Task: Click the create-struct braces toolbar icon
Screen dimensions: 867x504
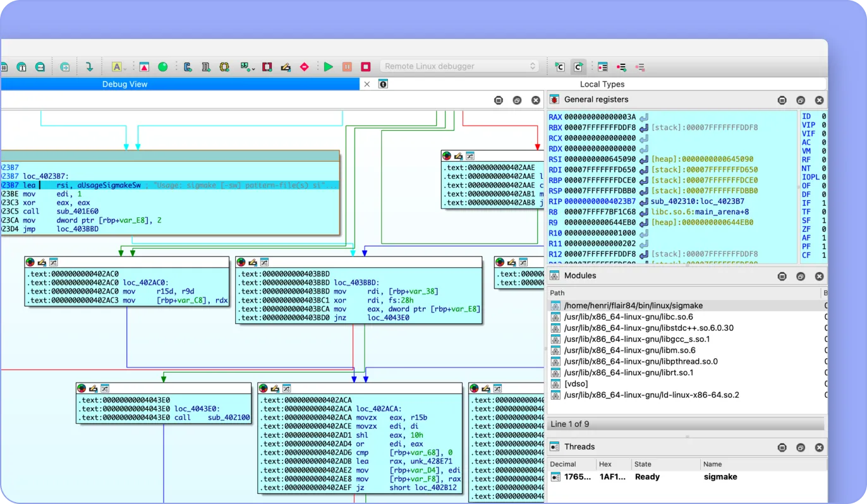Action: click(x=226, y=66)
